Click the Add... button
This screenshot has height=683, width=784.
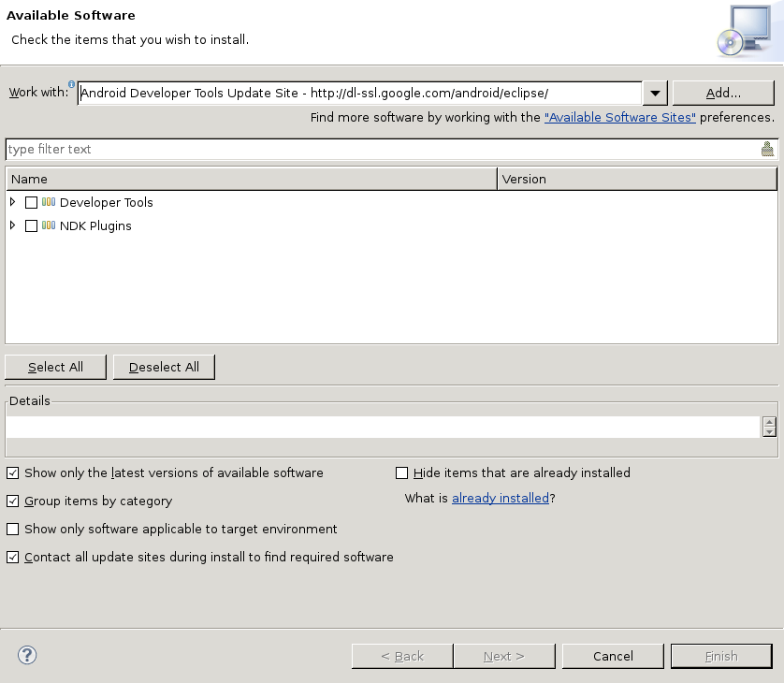[723, 93]
